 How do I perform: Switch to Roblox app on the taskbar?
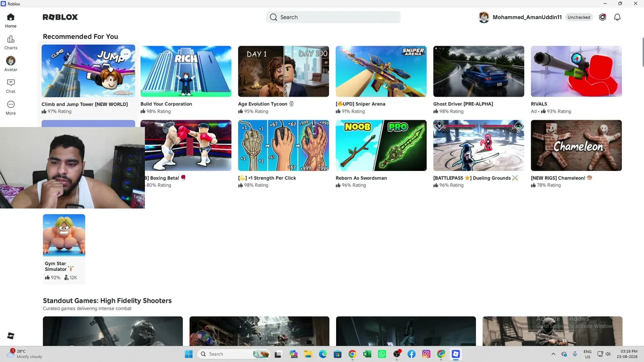point(456,354)
